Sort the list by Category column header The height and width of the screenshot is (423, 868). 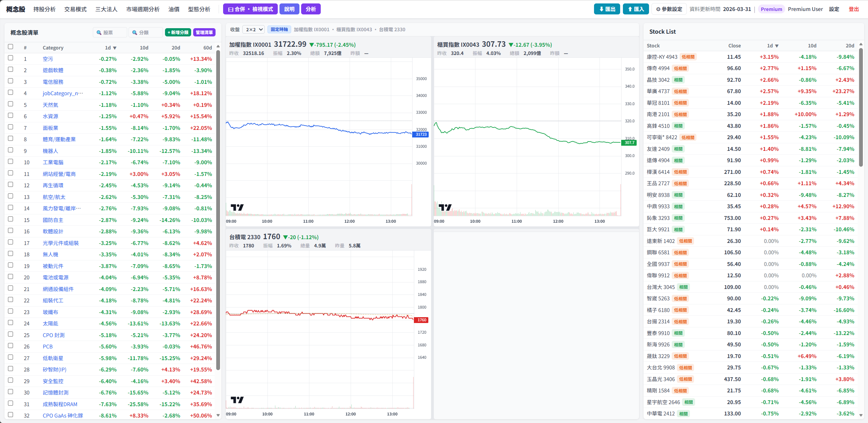(x=53, y=48)
